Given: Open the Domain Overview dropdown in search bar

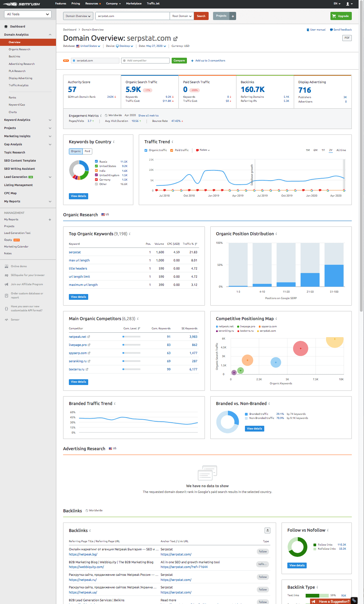Looking at the screenshot, I should (78, 16).
